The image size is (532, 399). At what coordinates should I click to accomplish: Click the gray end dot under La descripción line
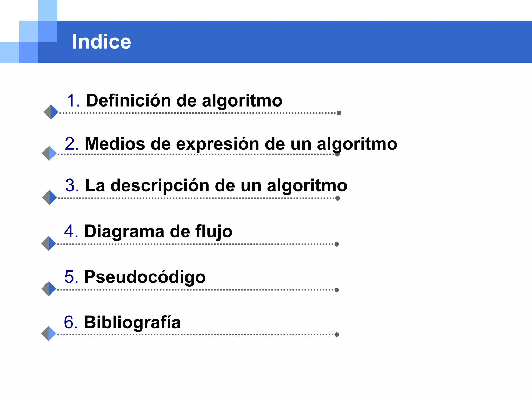337,198
